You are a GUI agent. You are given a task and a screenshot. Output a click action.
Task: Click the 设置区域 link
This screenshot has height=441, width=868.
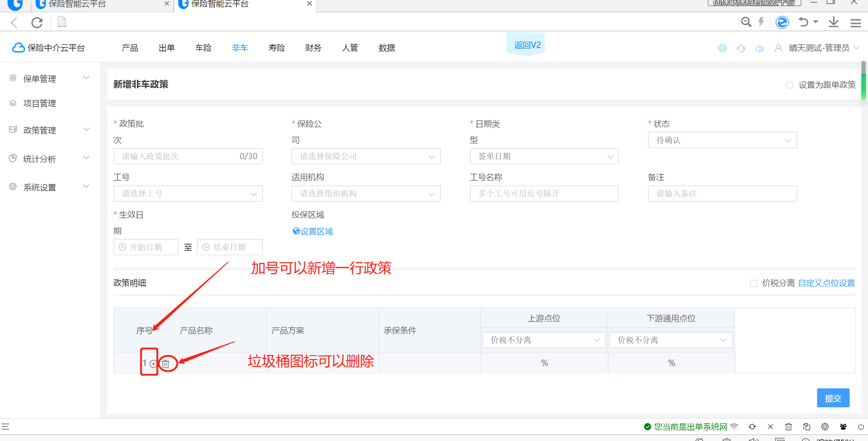pyautogui.click(x=317, y=232)
